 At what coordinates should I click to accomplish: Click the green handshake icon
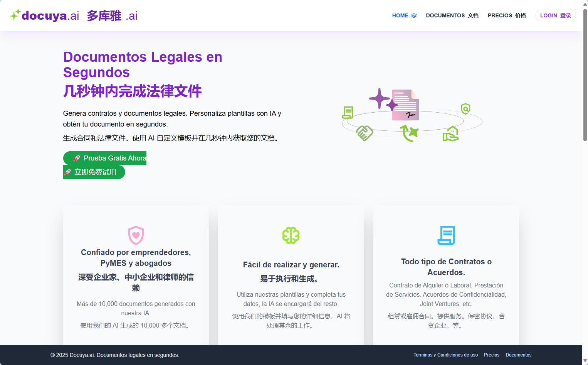365,133
